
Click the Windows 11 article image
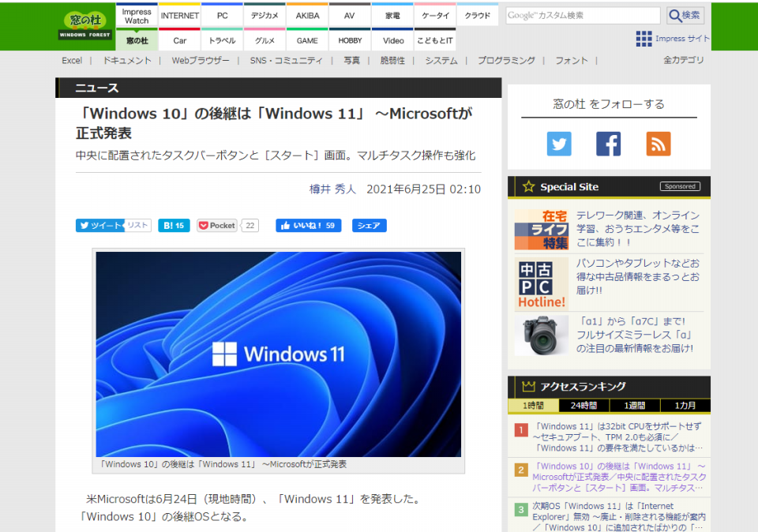tap(279, 354)
